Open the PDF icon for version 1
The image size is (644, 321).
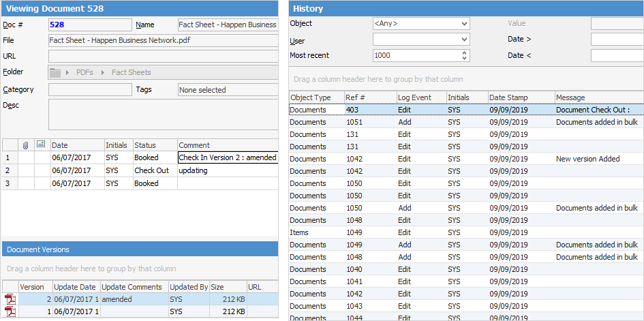coord(10,311)
